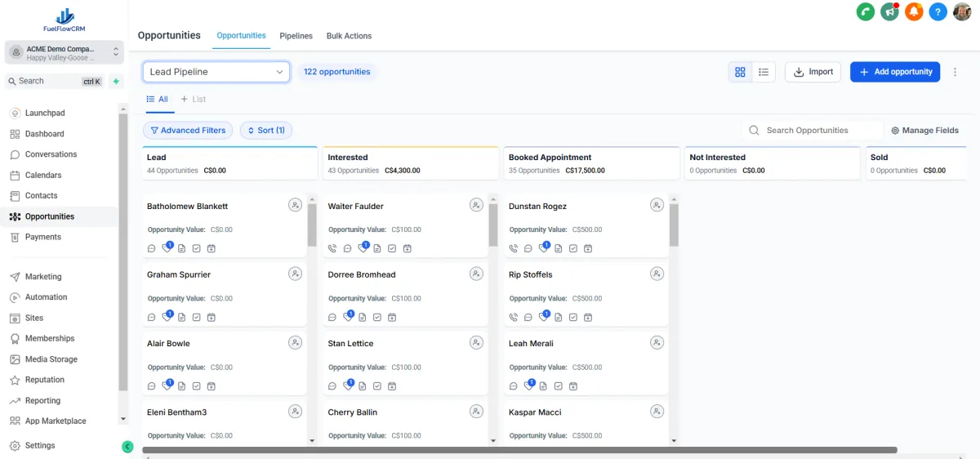The image size is (980, 459).
Task: Click the Import button
Action: click(813, 72)
